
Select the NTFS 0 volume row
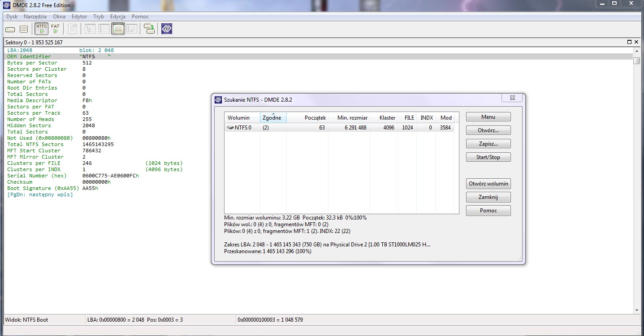click(340, 128)
